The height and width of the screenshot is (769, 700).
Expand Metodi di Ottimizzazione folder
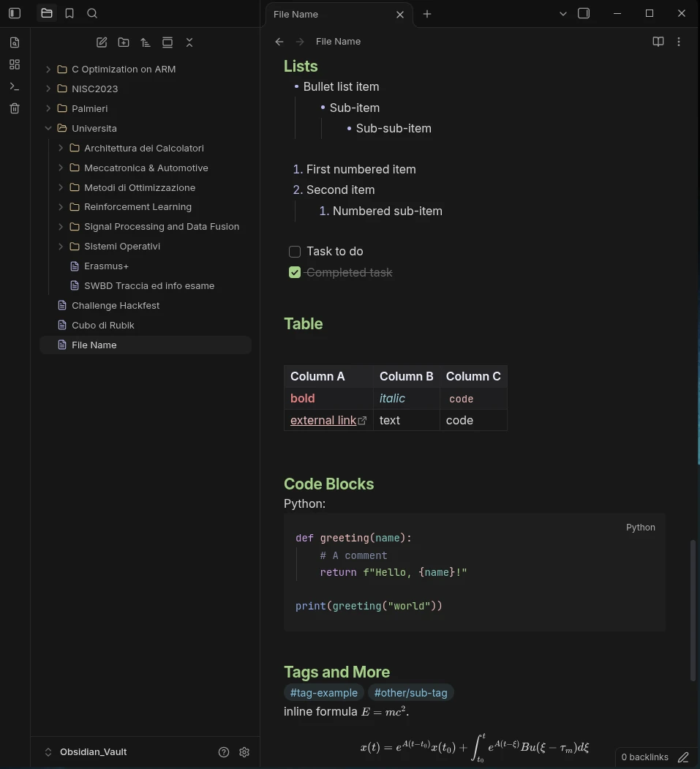[60, 187]
